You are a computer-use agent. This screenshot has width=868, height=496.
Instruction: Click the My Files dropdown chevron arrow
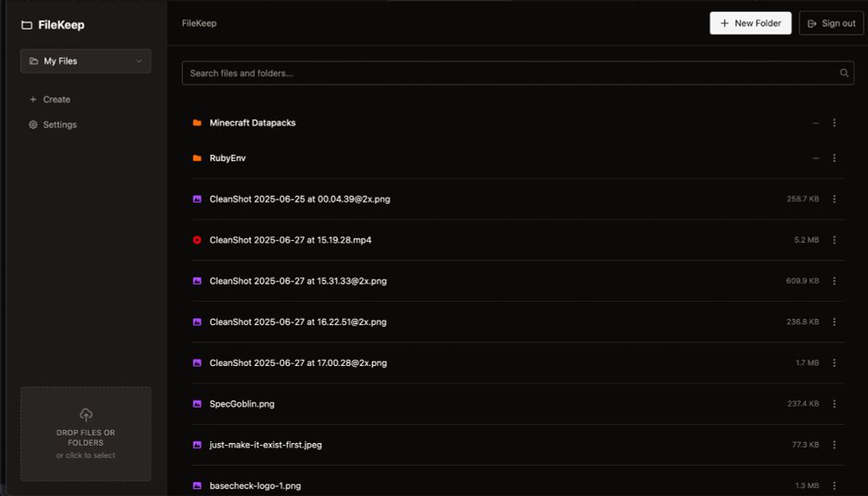(x=139, y=61)
